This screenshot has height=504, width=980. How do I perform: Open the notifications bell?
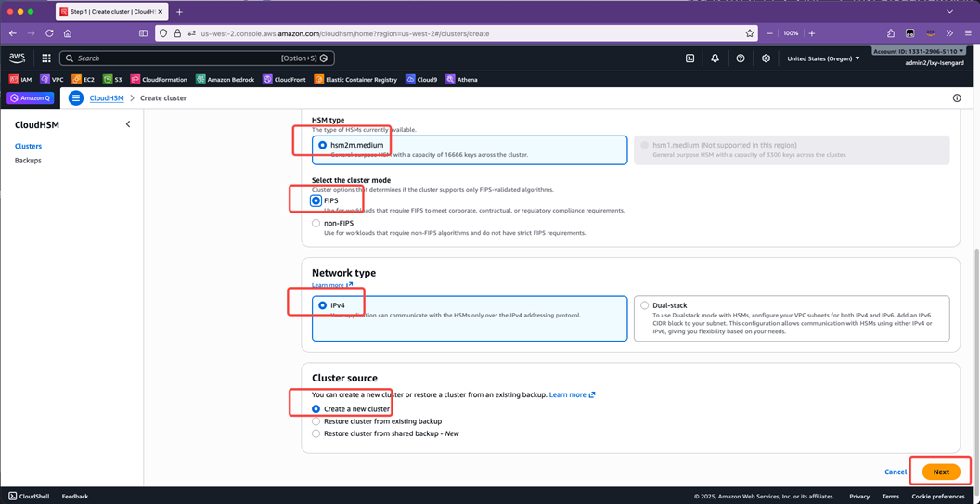[715, 58]
